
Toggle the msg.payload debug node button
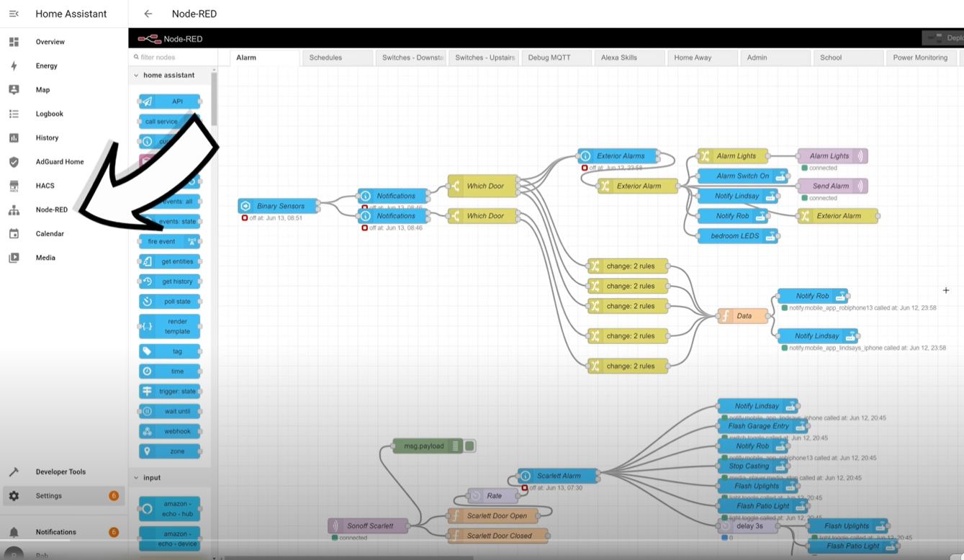pyautogui.click(x=470, y=446)
